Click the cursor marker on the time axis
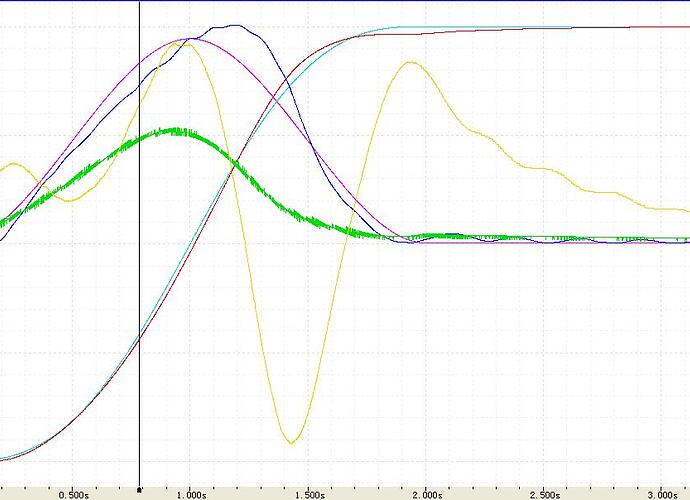This screenshot has height=500, width=690. [139, 489]
